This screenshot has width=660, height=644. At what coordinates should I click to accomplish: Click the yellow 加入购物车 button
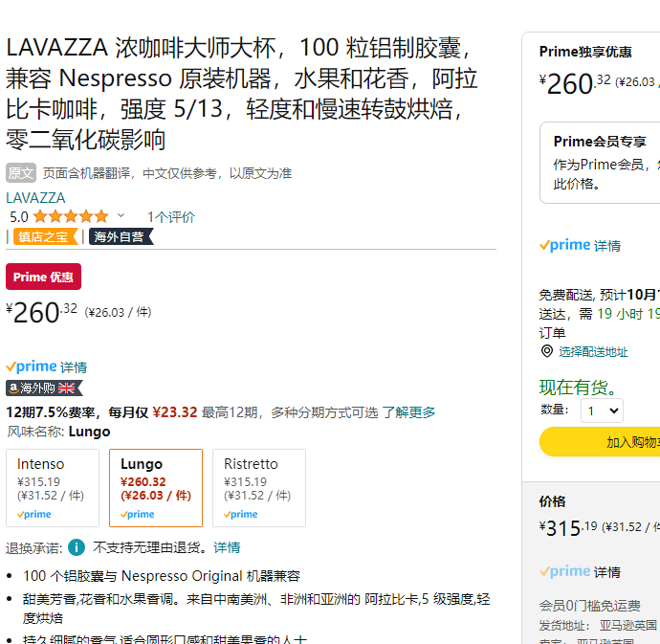(600, 442)
